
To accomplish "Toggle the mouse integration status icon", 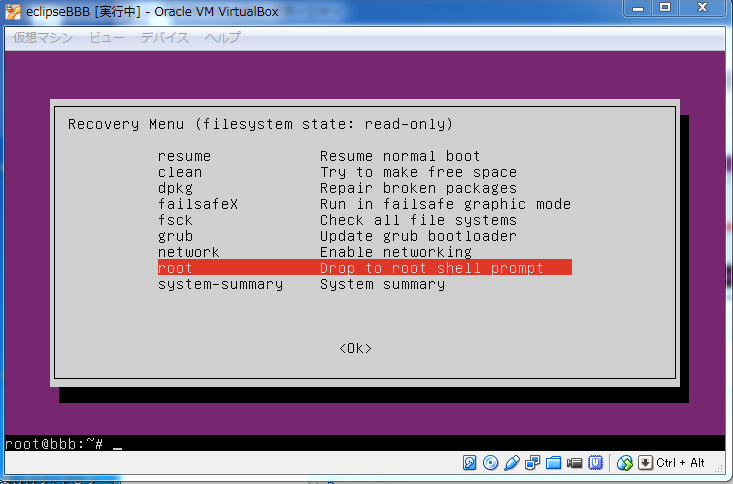I will click(625, 463).
